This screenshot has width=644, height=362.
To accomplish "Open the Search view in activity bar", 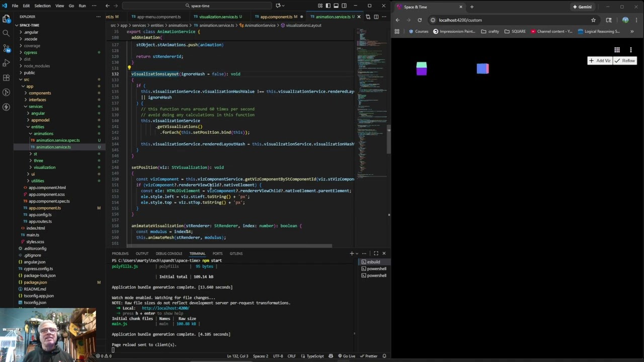I will coord(6,33).
